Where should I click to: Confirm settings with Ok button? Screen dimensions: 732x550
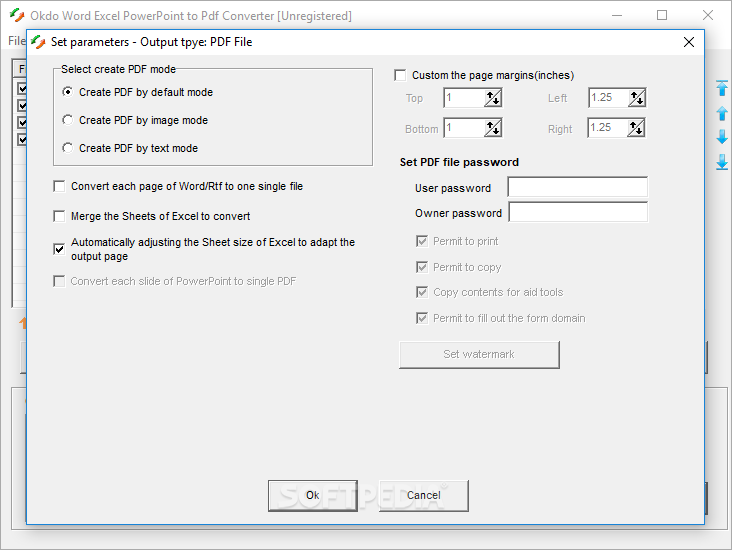point(313,495)
